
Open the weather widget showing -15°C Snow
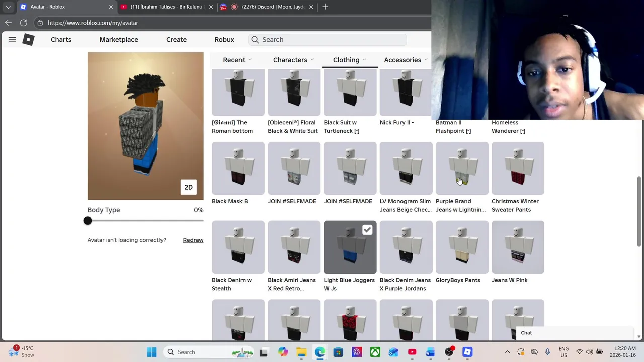21,352
